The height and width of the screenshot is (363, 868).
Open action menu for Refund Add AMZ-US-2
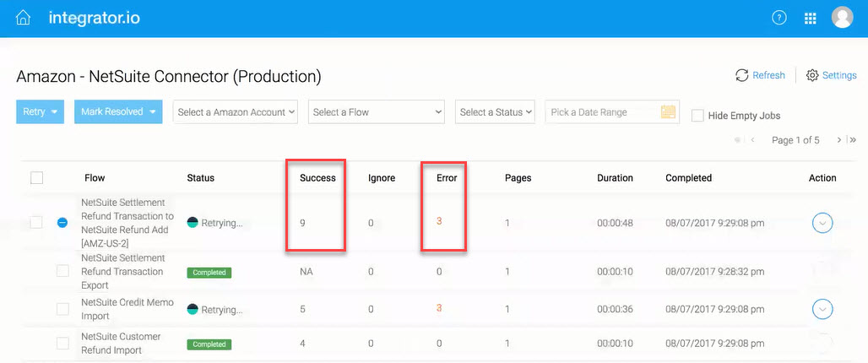[822, 223]
